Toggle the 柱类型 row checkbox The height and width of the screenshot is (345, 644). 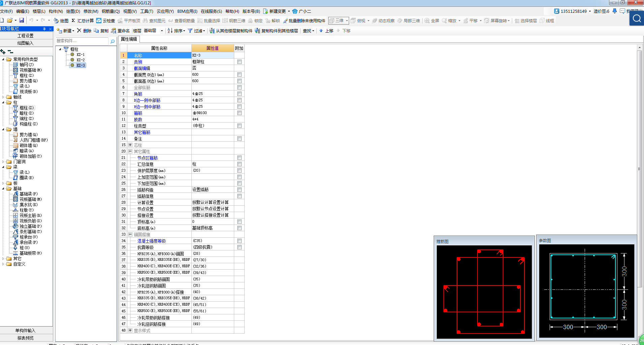(239, 126)
